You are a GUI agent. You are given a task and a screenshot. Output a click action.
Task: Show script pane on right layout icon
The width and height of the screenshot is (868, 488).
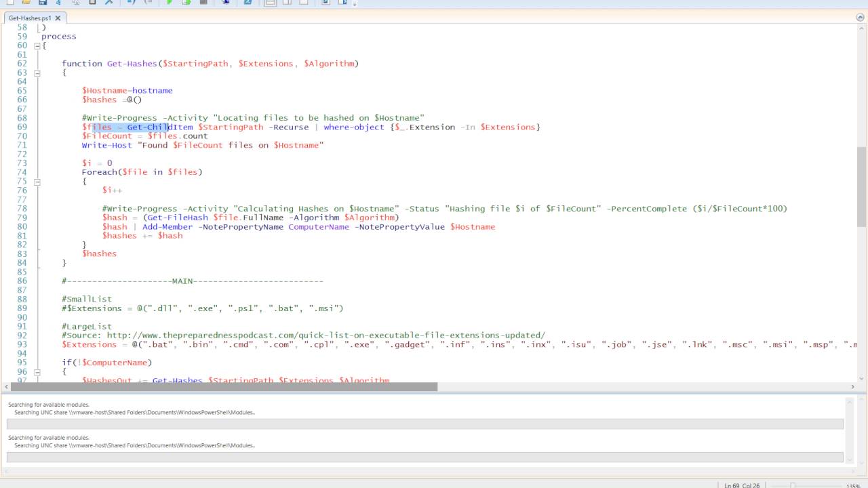click(287, 3)
